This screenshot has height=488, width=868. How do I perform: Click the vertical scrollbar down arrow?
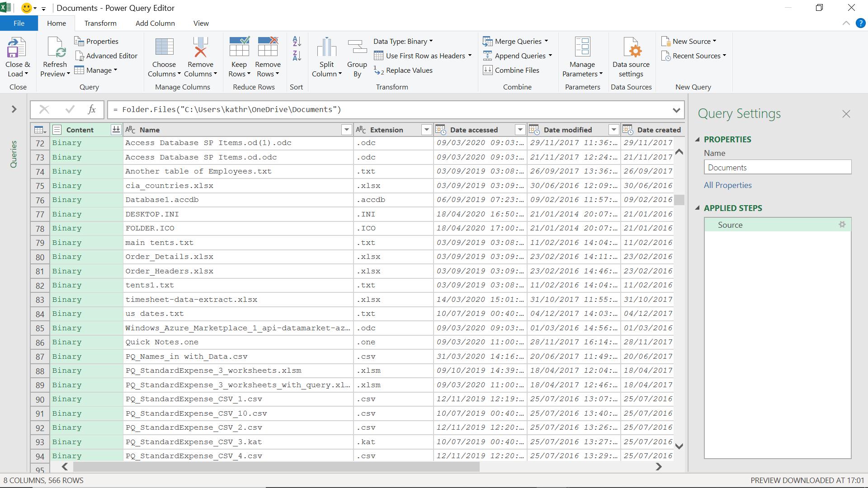[x=679, y=446]
